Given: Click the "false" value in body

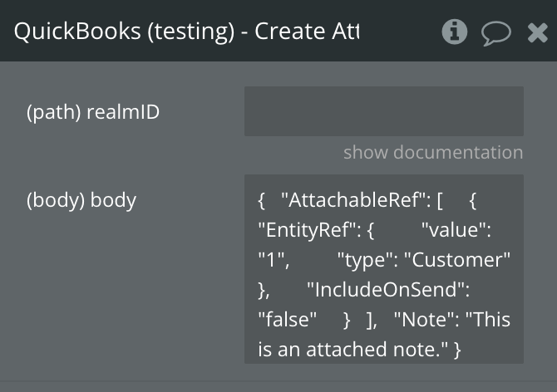Looking at the screenshot, I should tap(288, 320).
